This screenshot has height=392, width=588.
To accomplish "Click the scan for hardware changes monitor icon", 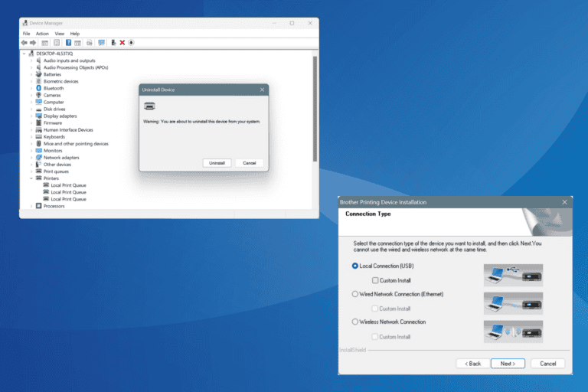I will 101,43.
